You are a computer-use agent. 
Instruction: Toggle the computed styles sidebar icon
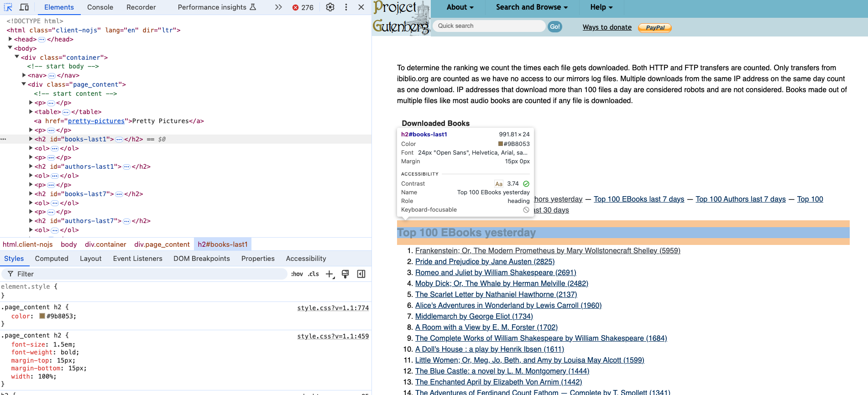(361, 274)
